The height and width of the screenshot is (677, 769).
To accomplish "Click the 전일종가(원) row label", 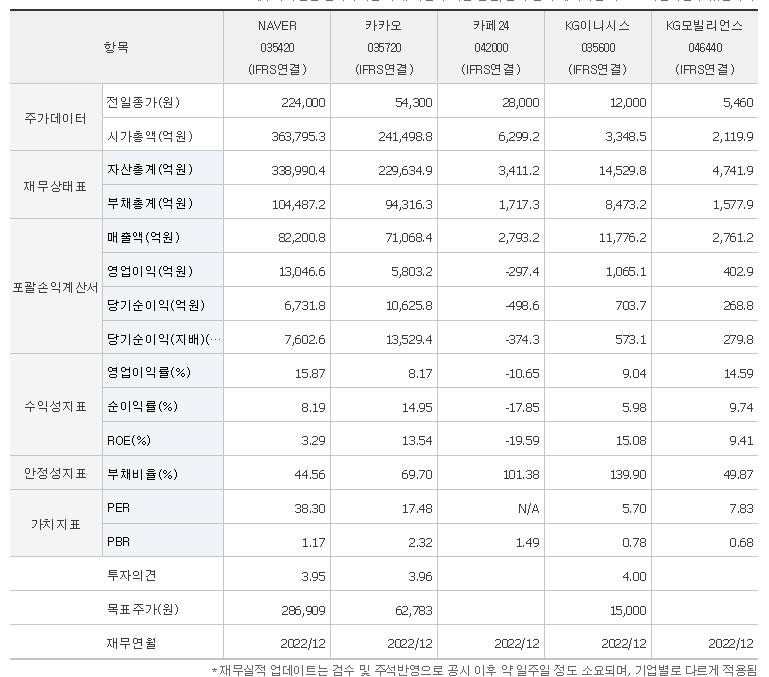I will point(144,102).
